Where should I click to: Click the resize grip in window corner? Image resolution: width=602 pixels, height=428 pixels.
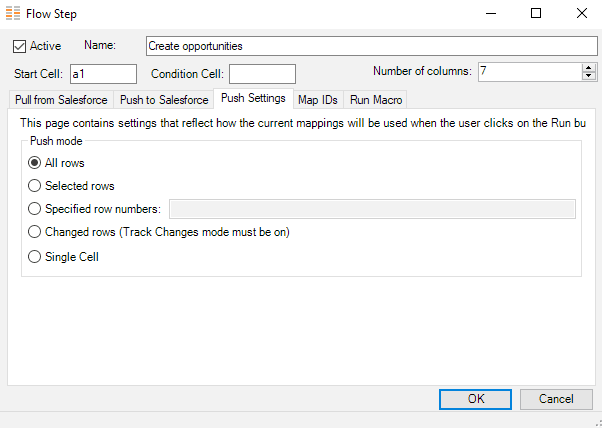pos(597,424)
